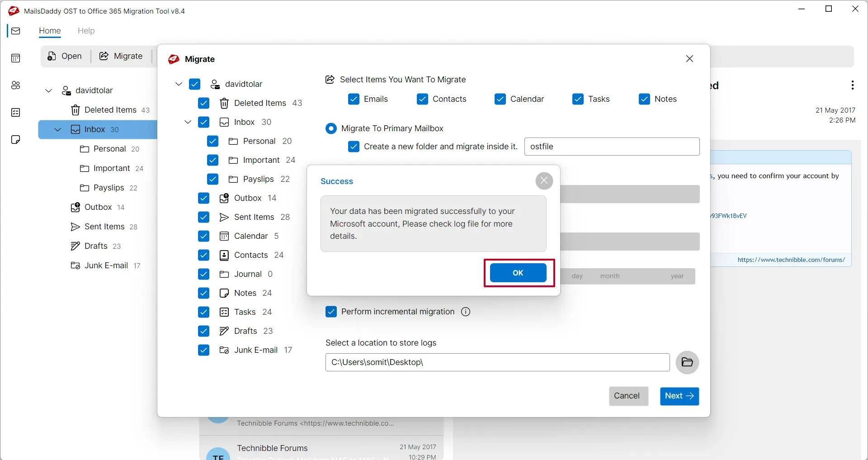
Task: Open the Mail view in the left sidebar
Action: pyautogui.click(x=16, y=31)
